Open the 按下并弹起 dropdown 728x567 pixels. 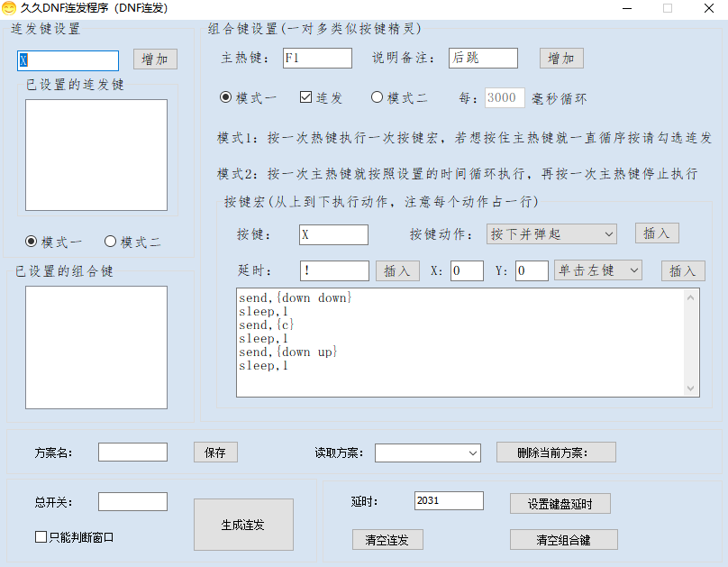point(551,234)
